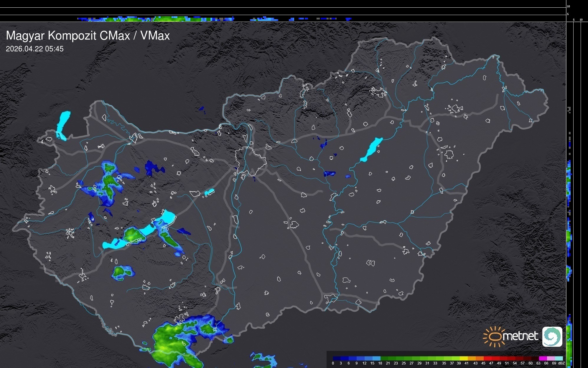
Task: Pick the light cyan 69 dBZ swatch
Action: pyautogui.click(x=558, y=358)
